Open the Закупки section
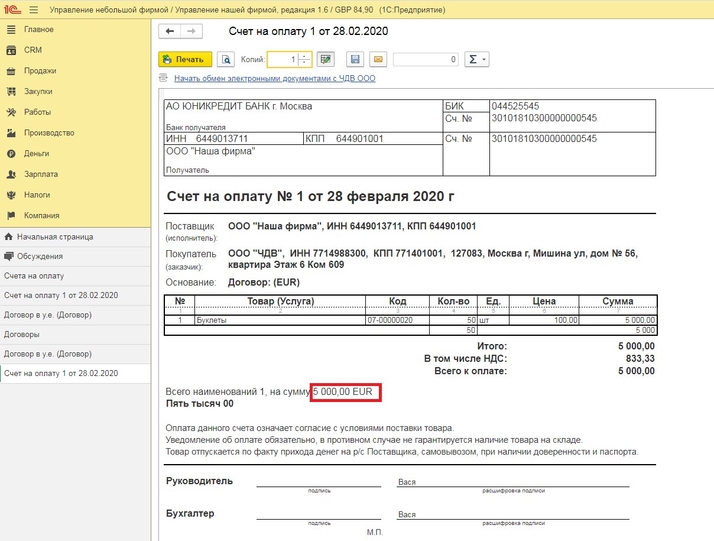The height and width of the screenshot is (541, 714). pos(40,92)
